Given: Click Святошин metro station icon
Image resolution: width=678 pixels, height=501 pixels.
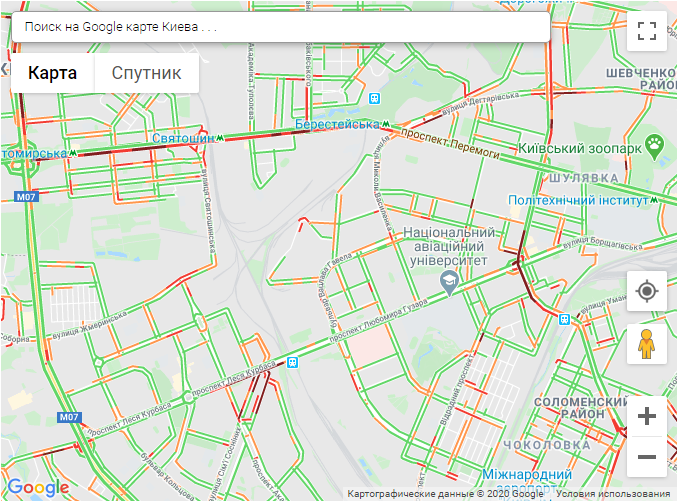Looking at the screenshot, I should [220, 138].
